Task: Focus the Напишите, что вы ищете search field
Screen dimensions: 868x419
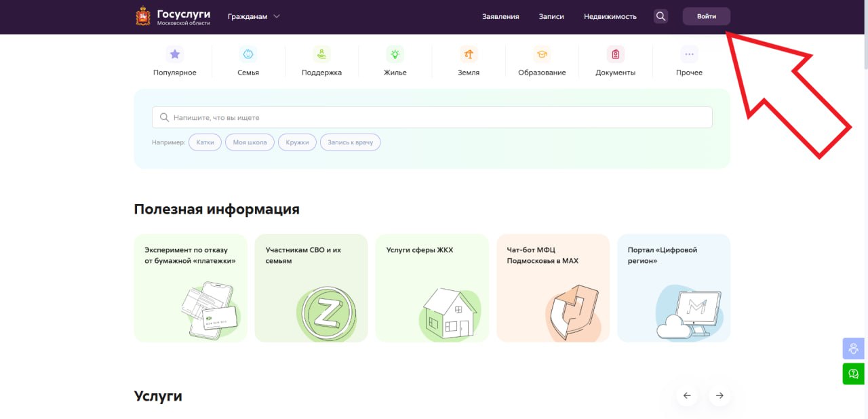Action: [x=432, y=117]
